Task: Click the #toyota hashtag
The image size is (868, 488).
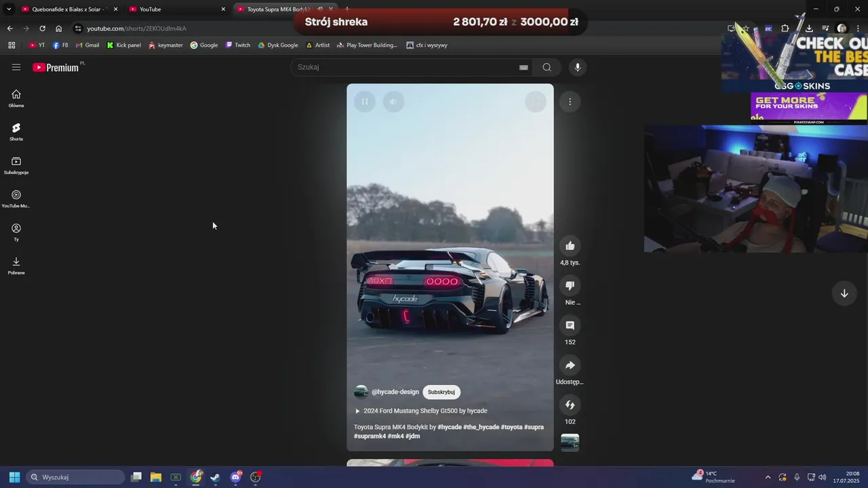Action: tap(511, 427)
